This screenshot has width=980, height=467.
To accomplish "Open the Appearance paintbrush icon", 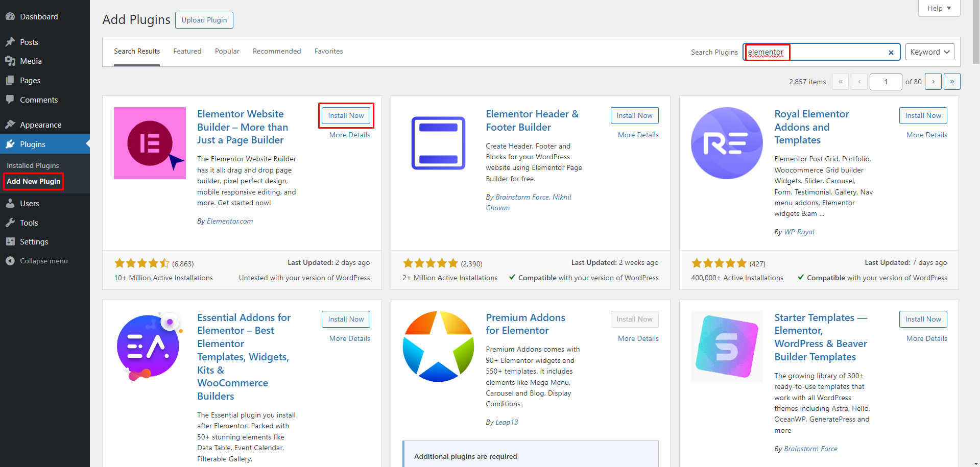I will click(x=10, y=125).
